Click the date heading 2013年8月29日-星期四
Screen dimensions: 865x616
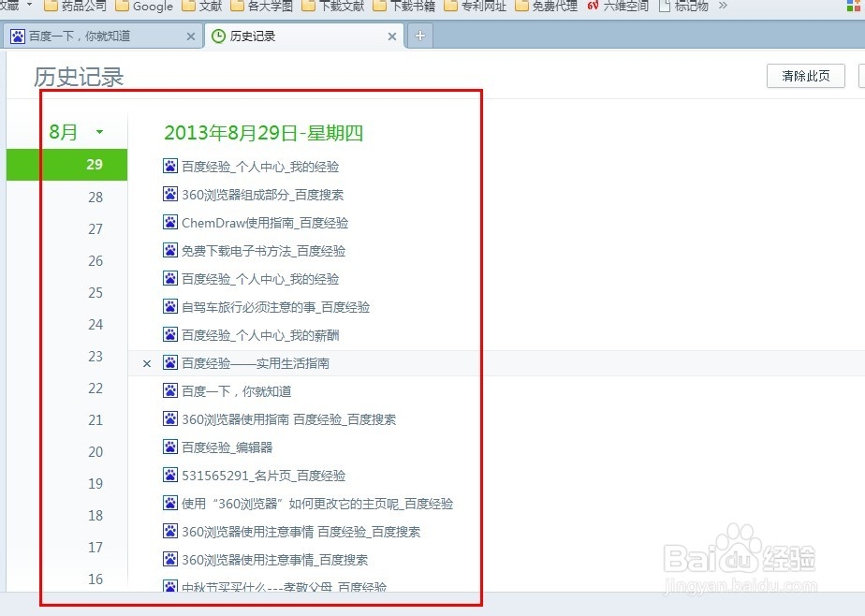pyautogui.click(x=264, y=133)
